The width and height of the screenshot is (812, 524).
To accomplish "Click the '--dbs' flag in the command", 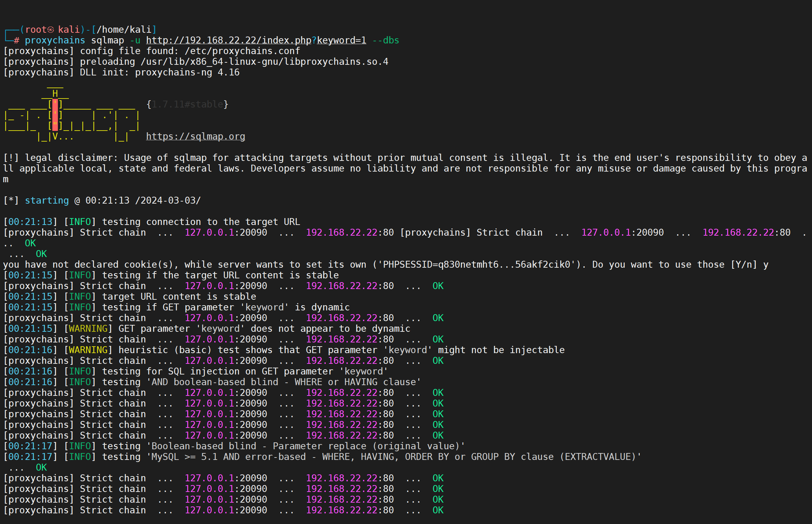I will pyautogui.click(x=386, y=40).
